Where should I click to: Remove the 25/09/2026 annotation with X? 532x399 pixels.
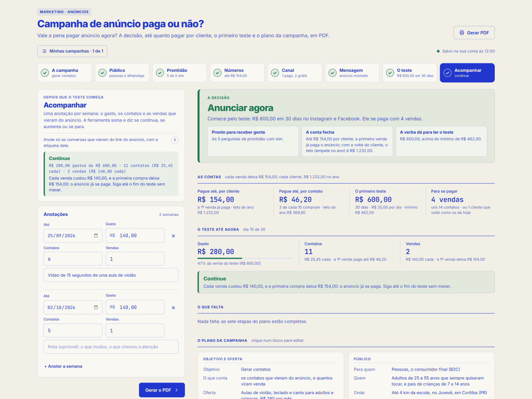pyautogui.click(x=173, y=236)
